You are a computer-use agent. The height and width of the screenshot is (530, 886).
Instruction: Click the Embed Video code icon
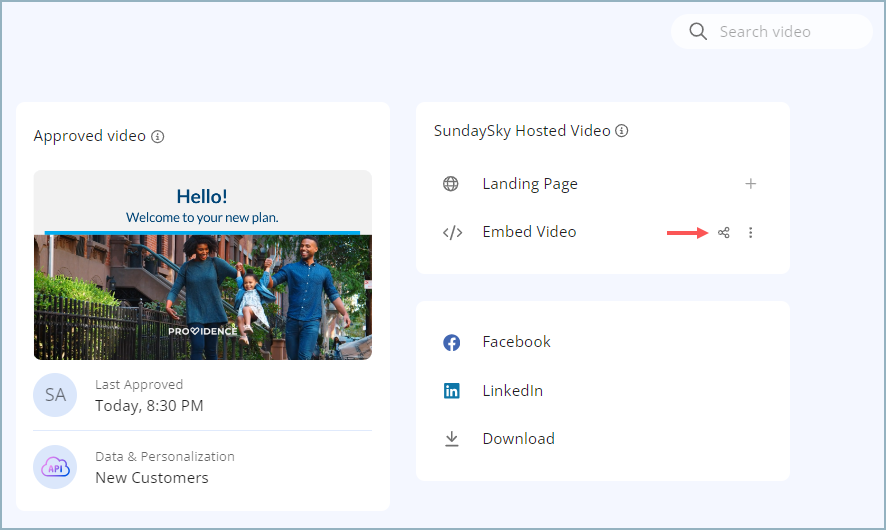pos(453,232)
